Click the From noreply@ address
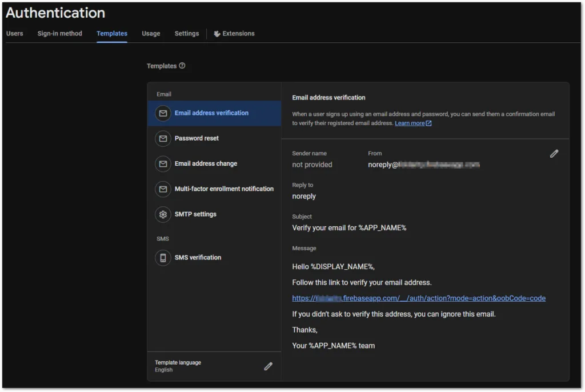 (423, 165)
